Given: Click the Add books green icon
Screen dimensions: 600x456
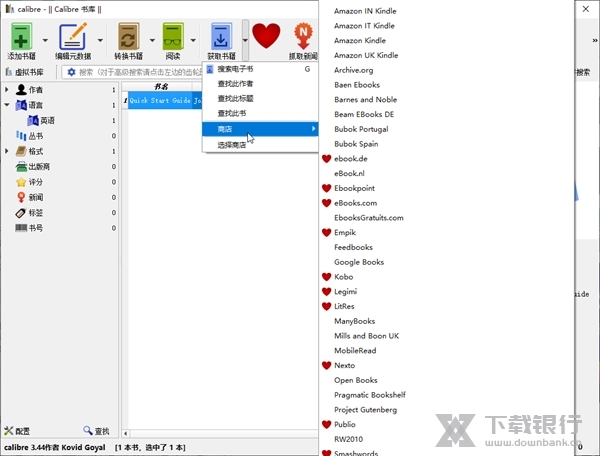Looking at the screenshot, I should point(21,37).
